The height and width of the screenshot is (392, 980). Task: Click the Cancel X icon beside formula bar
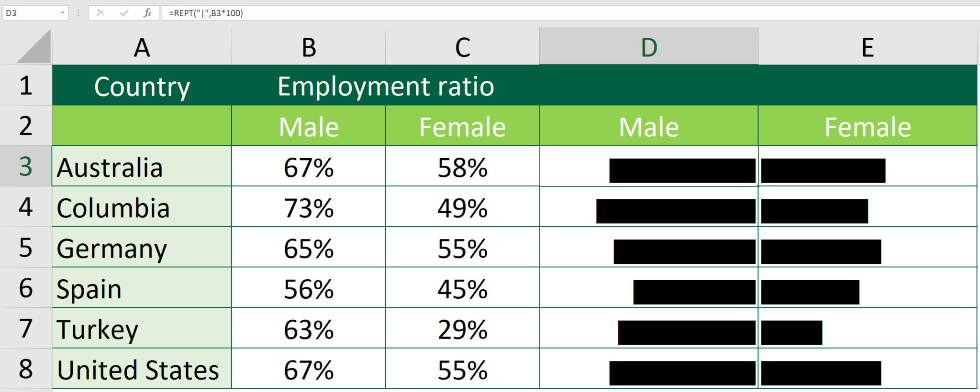tap(101, 13)
